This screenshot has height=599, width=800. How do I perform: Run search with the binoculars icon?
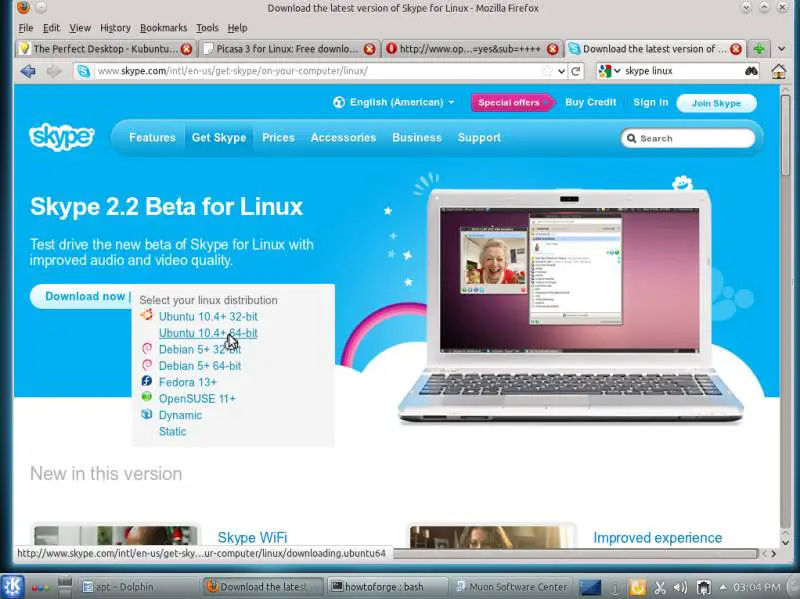751,71
